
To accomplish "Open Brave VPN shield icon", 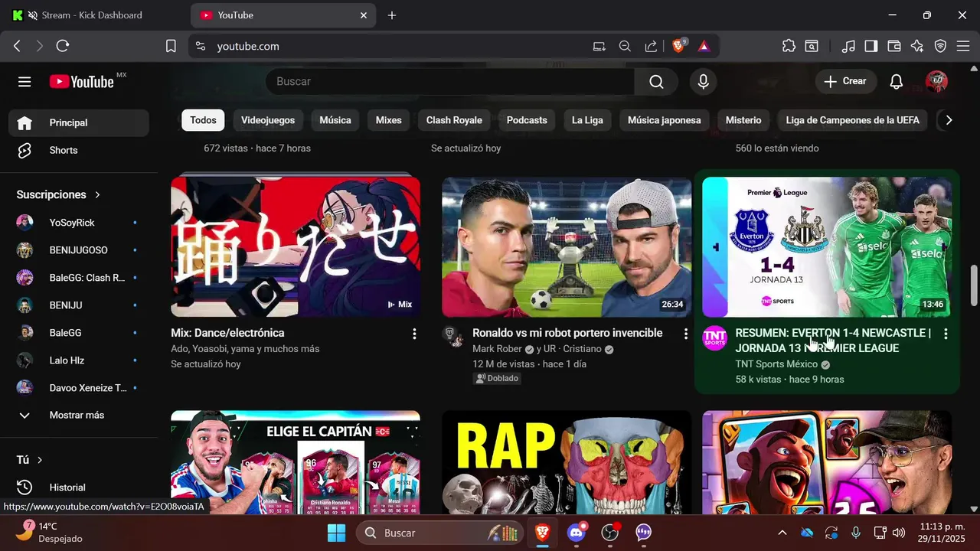I will point(940,46).
